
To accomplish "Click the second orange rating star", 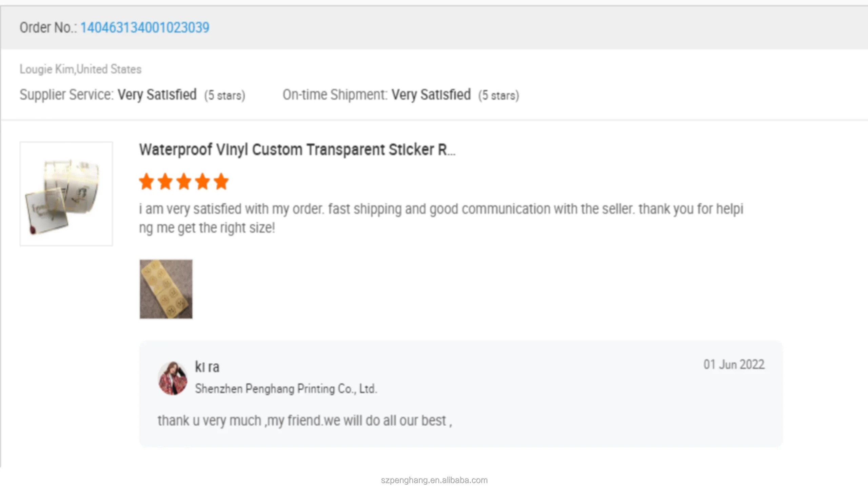I will [165, 181].
